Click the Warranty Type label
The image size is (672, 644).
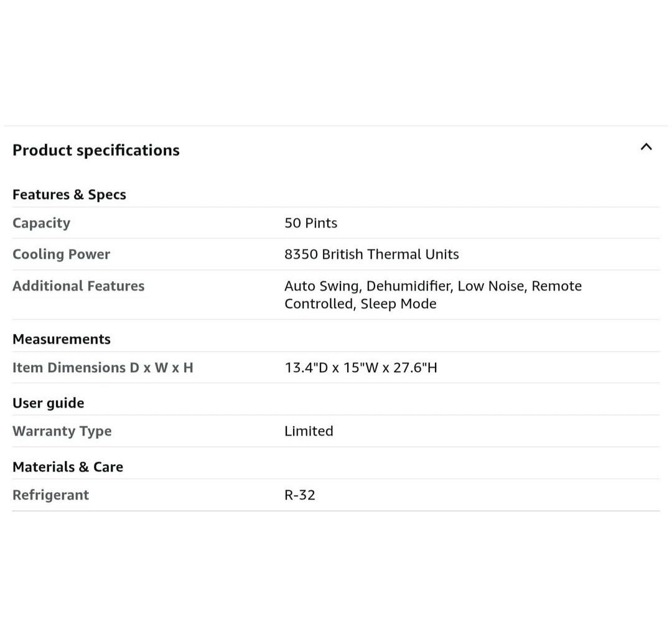(x=62, y=431)
